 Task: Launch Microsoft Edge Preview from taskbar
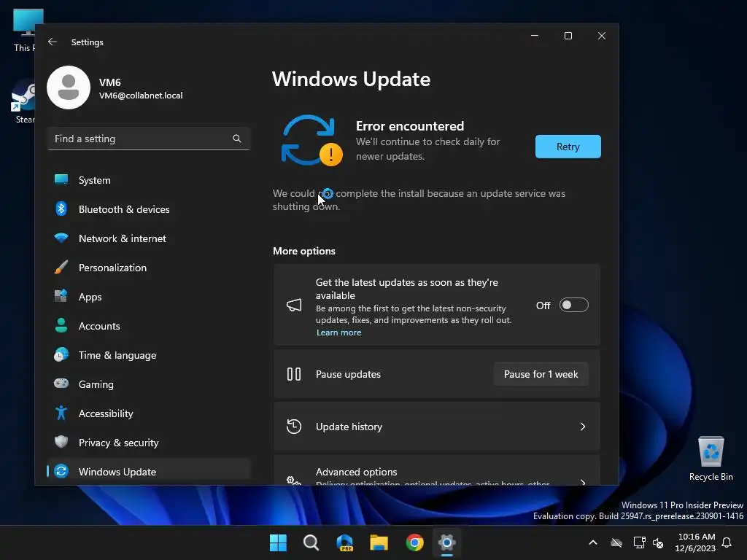(344, 542)
